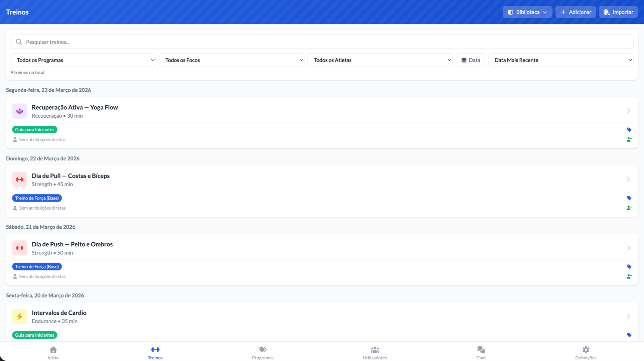This screenshot has width=644, height=361.
Task: Click tag icon on Intervalos de Cardio card
Action: coord(629,335)
